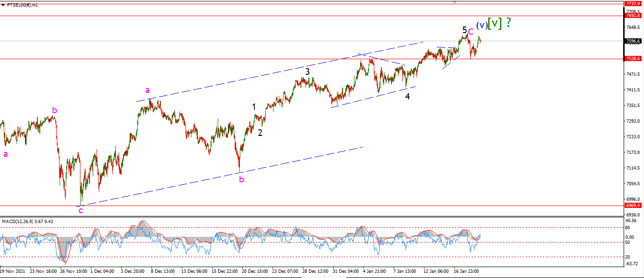This screenshot has height=278, width=644.
Task: Select the magenta b label under December low
Action: tap(241, 179)
